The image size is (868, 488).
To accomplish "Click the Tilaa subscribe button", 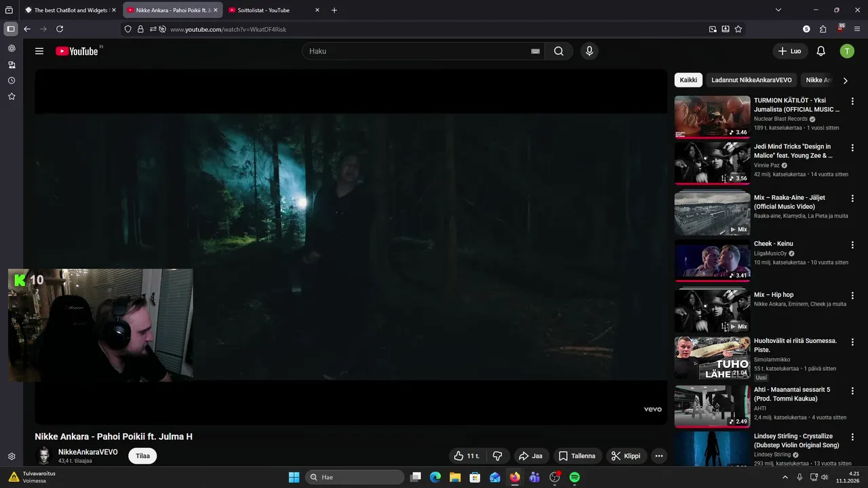I will click(x=142, y=456).
